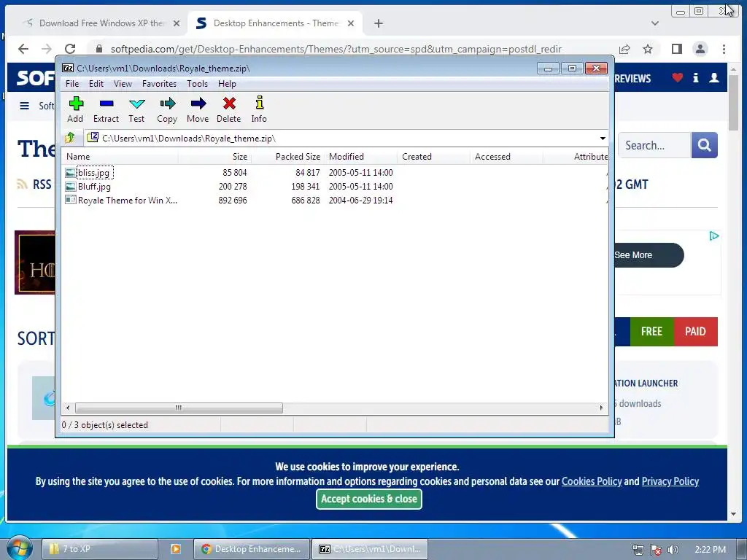Close the Desktop Enhancements tab

point(351,23)
